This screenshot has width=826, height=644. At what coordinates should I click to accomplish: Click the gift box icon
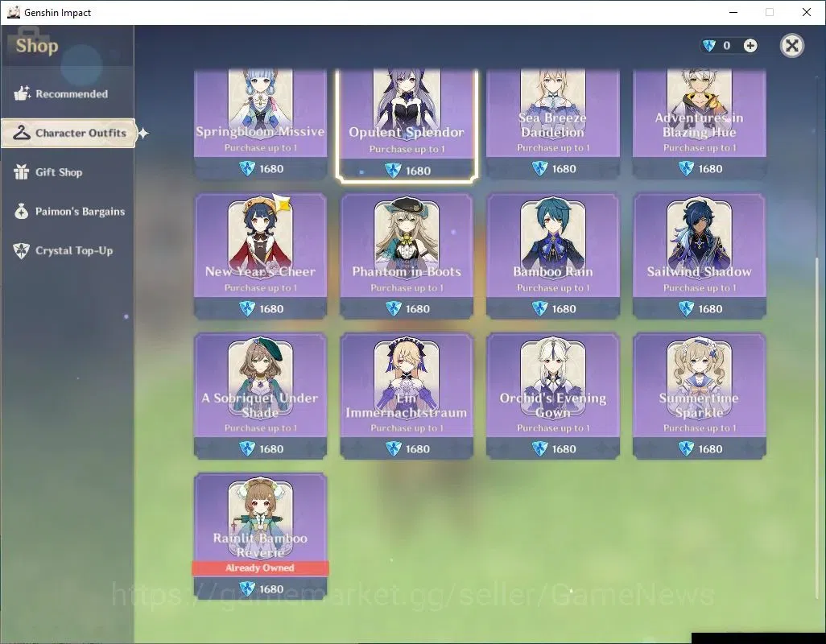point(22,171)
